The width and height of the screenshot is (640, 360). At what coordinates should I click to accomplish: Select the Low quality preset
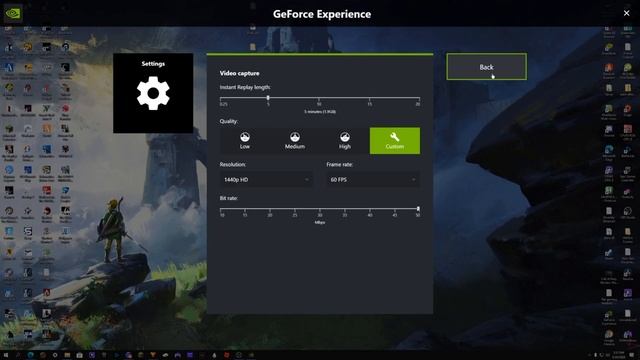point(245,141)
